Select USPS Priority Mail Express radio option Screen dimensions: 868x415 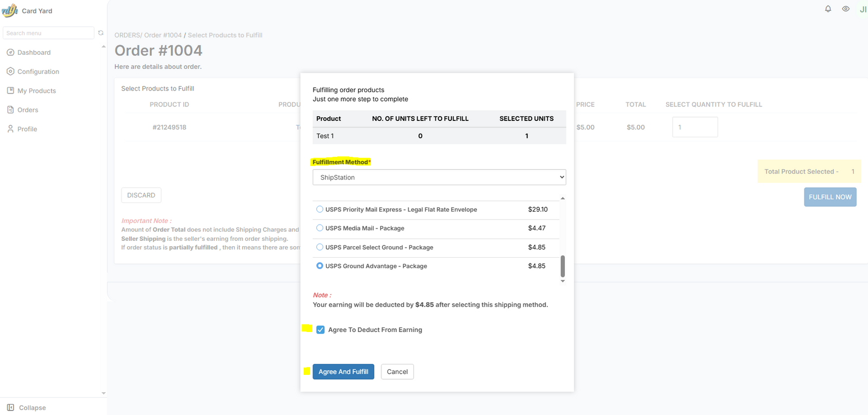(320, 209)
